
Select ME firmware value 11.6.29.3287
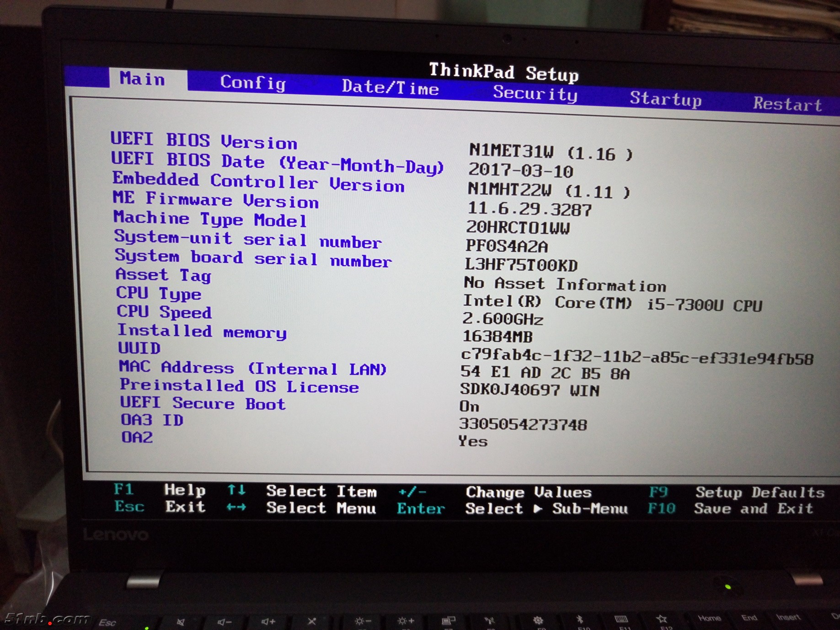530,209
